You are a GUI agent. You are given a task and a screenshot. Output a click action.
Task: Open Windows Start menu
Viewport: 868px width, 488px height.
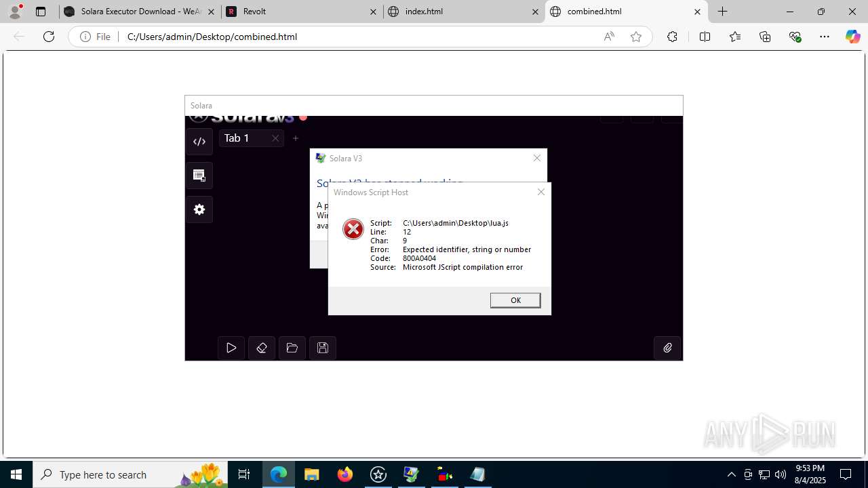pos(16,474)
